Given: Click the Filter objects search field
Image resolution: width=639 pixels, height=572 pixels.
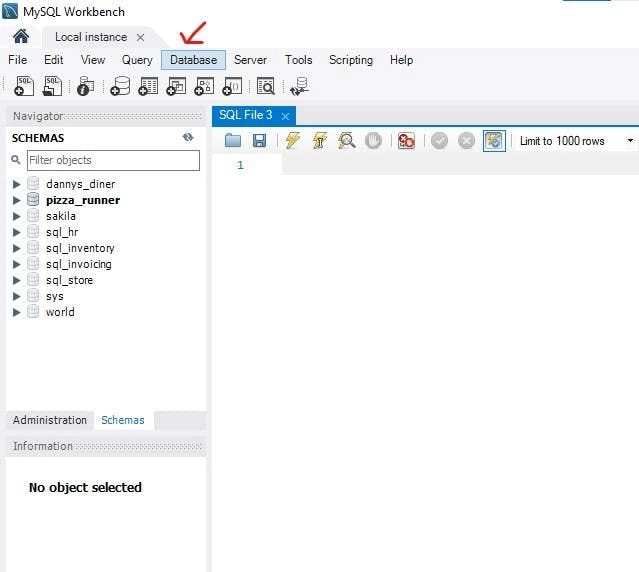Looking at the screenshot, I should pos(112,160).
